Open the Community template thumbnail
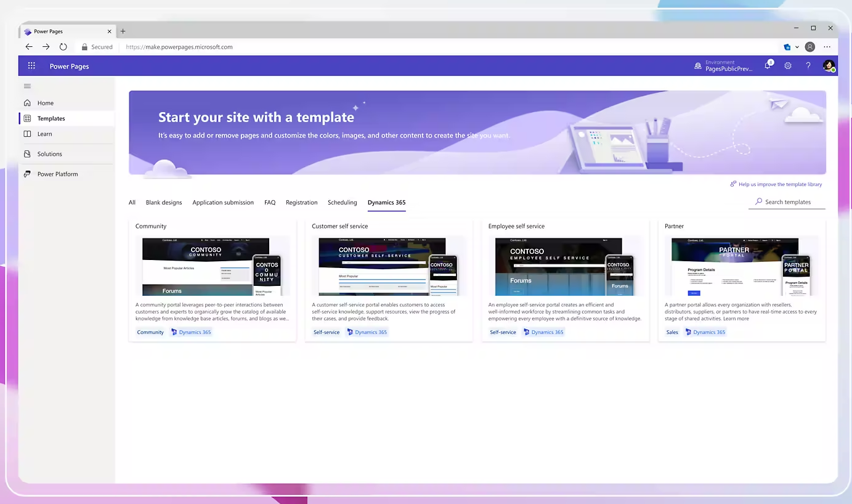Screen dimensions: 852x504 coord(212,267)
